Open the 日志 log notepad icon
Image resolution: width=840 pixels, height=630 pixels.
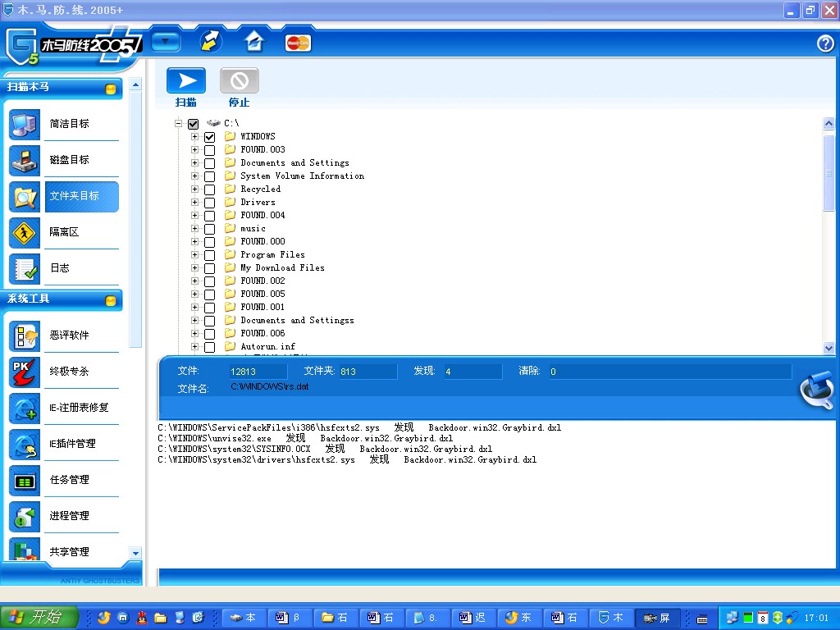[x=25, y=268]
